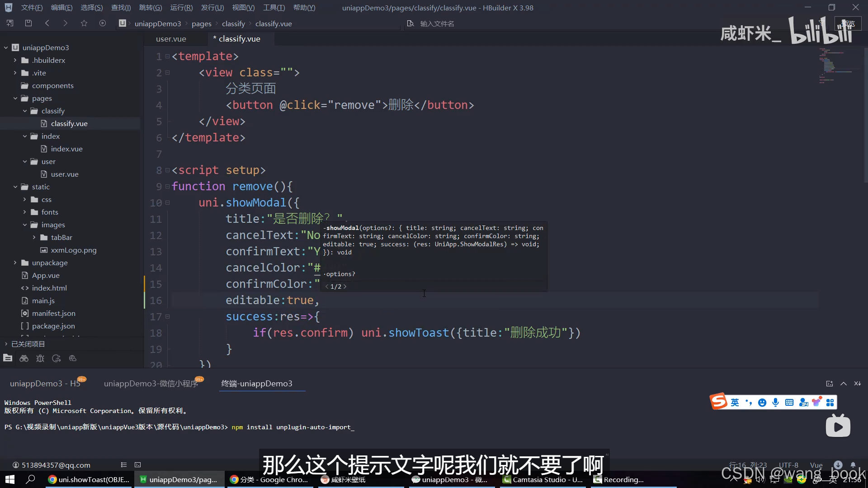Toggle Sogou punctuation mode button

(749, 402)
